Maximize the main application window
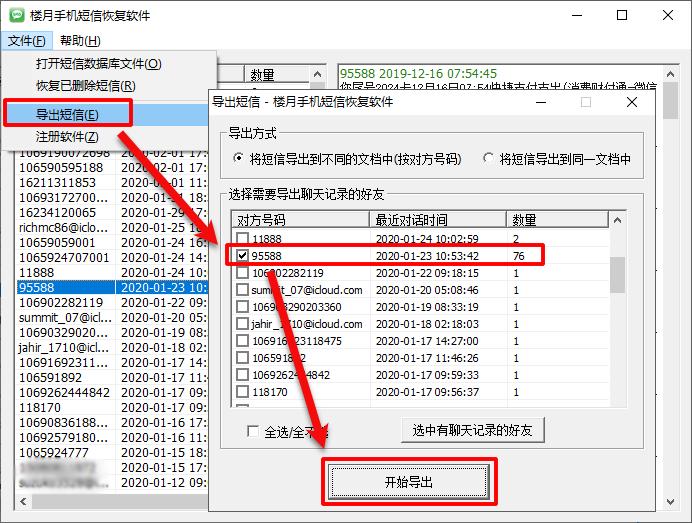Screen dimensions: 692x523 (622, 15)
